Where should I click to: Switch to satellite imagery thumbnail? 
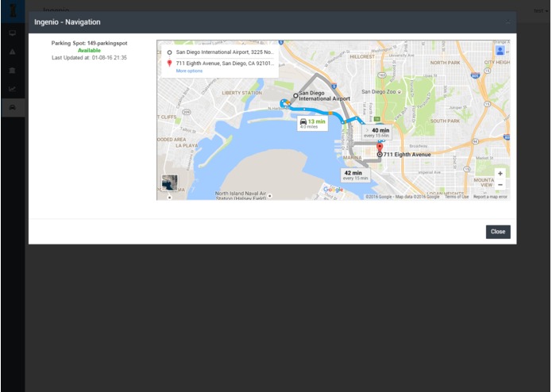[x=169, y=183]
